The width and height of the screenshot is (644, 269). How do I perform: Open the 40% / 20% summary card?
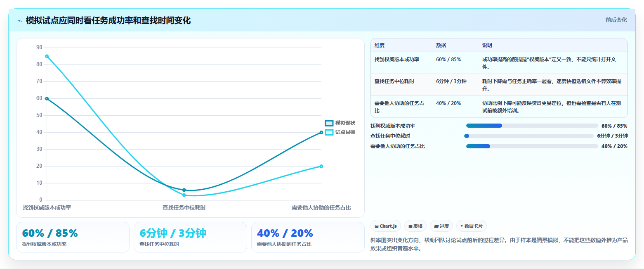click(x=308, y=237)
